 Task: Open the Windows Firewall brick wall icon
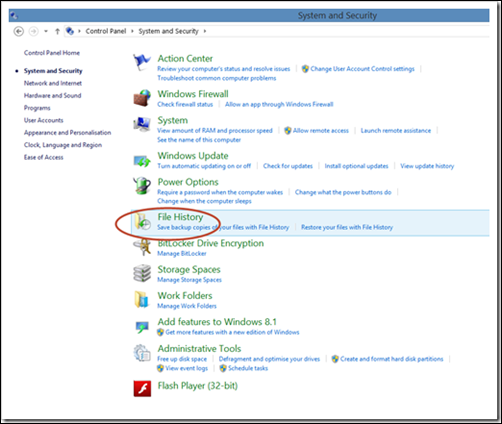pos(142,98)
